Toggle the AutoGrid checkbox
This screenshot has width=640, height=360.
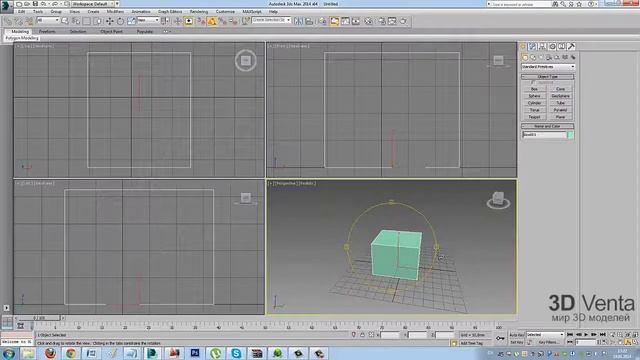532,82
